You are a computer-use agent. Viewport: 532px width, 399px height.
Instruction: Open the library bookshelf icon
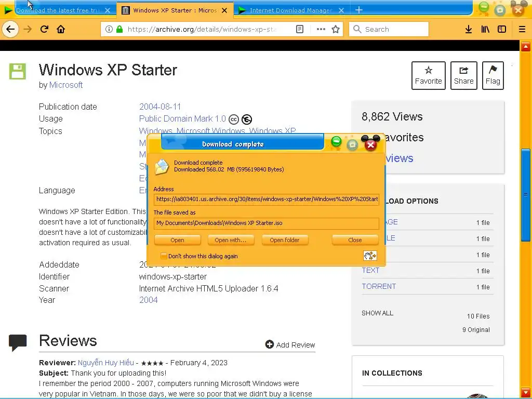(485, 29)
